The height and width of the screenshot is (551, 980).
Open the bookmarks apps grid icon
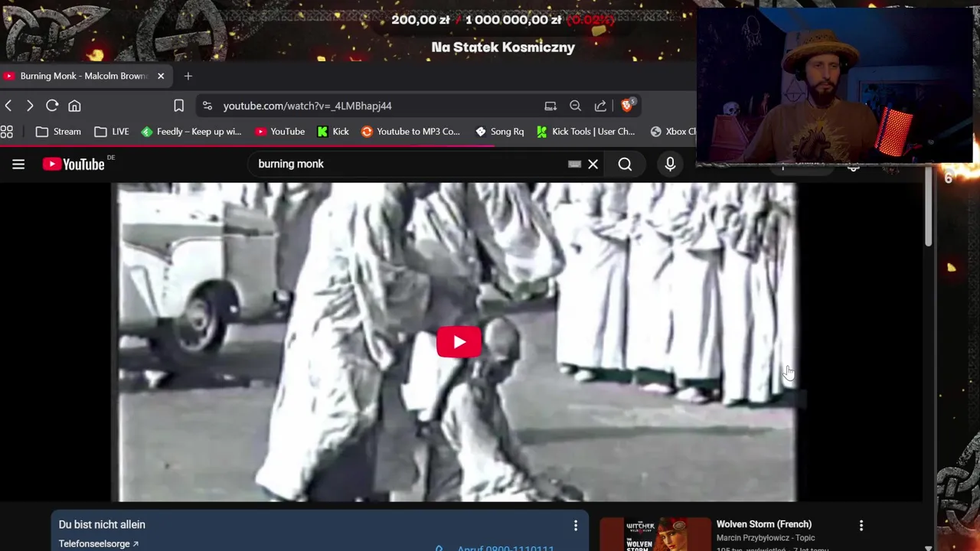tap(6, 132)
